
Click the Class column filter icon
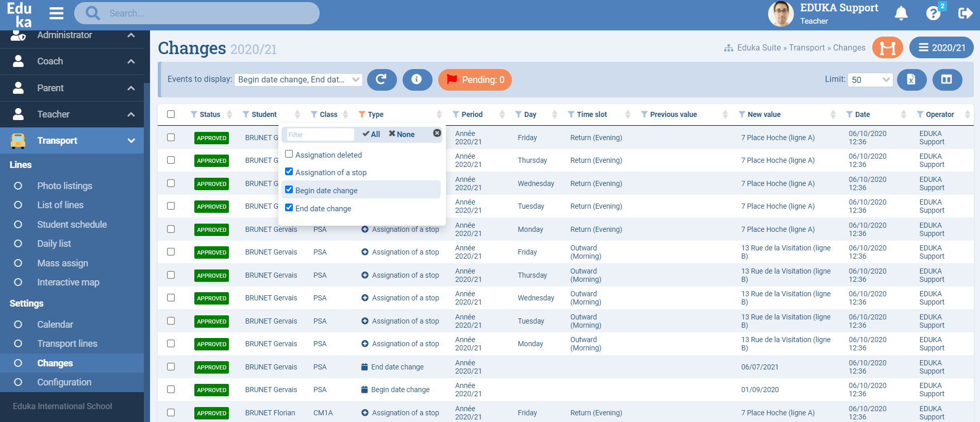point(314,114)
